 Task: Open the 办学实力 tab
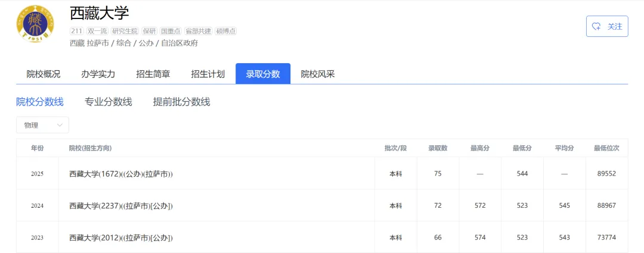(x=98, y=74)
